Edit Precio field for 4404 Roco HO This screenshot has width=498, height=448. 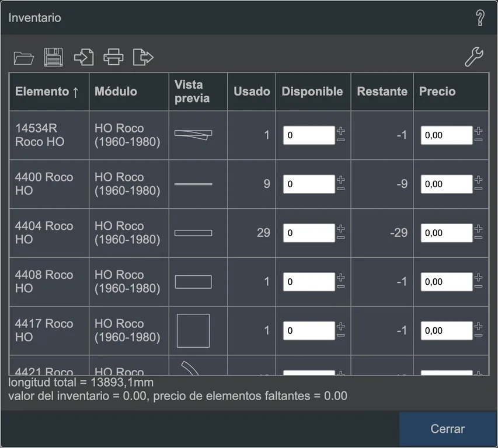pos(447,233)
